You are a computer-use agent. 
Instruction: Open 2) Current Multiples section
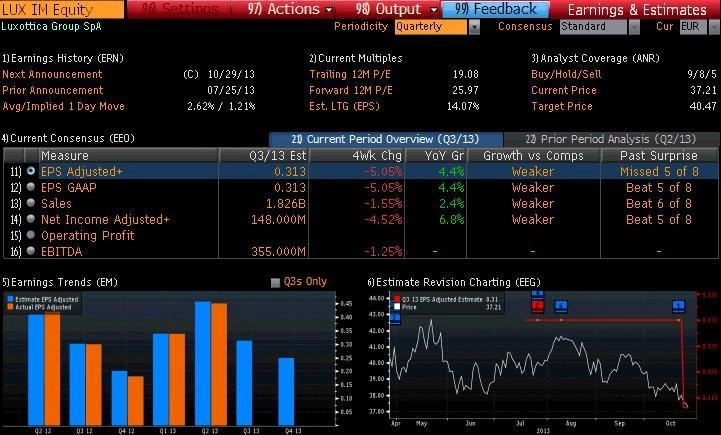356,58
